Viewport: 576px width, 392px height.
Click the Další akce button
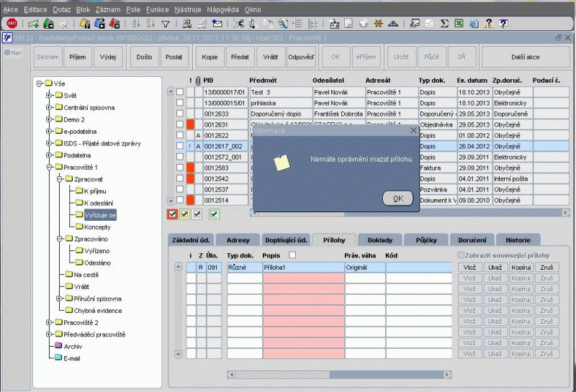[x=524, y=55]
